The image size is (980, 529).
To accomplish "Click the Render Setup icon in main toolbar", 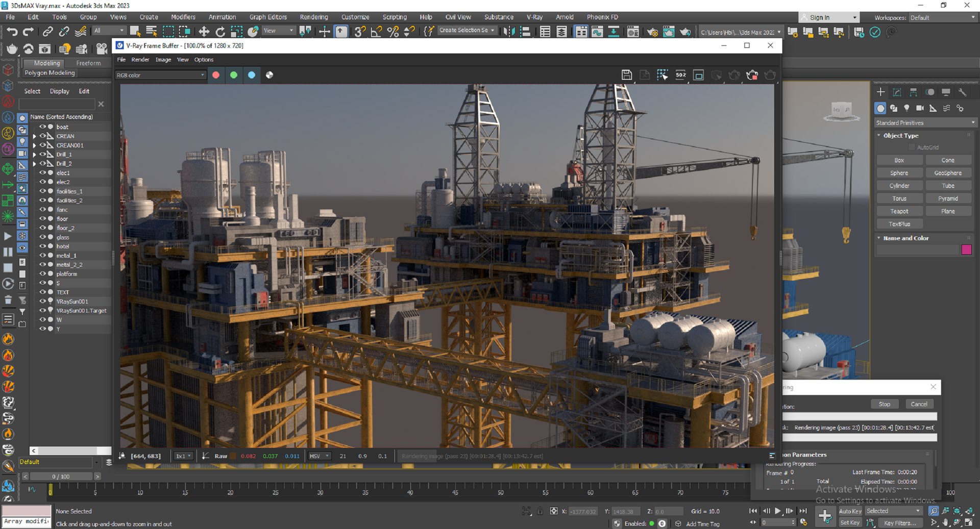I will tap(652, 32).
